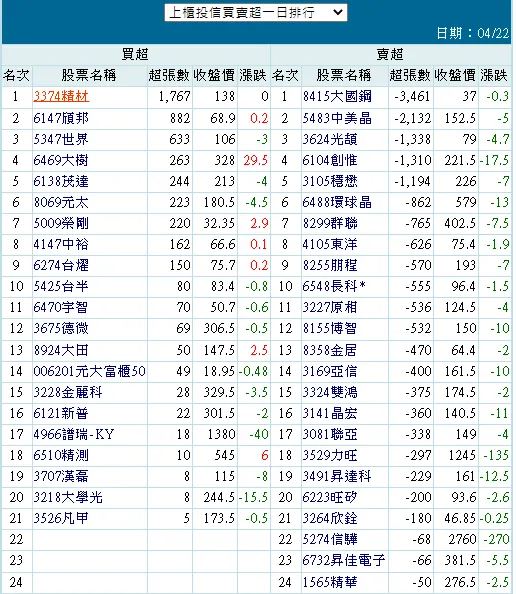516x594 pixels.
Task: Click the -3,461 net-sell volume cell
Action: [412, 97]
